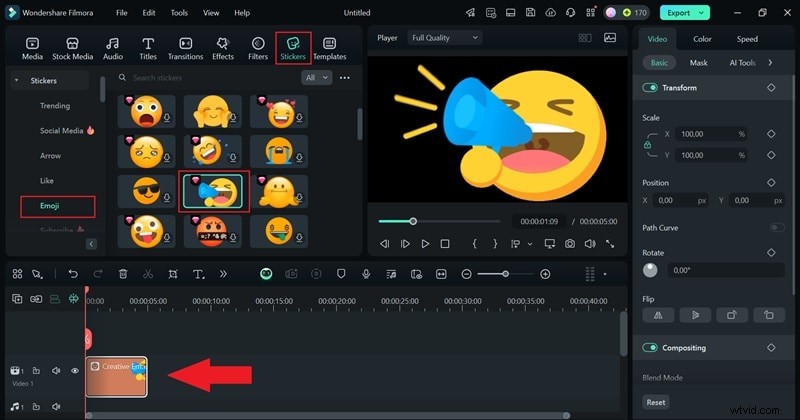
Task: Open the Tools menu
Action: pyautogui.click(x=179, y=13)
